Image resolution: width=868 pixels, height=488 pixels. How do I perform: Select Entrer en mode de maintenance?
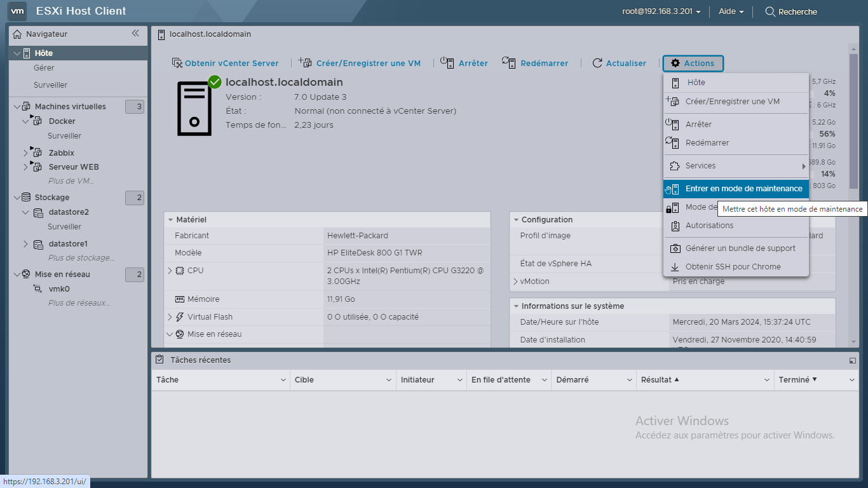[x=736, y=189]
